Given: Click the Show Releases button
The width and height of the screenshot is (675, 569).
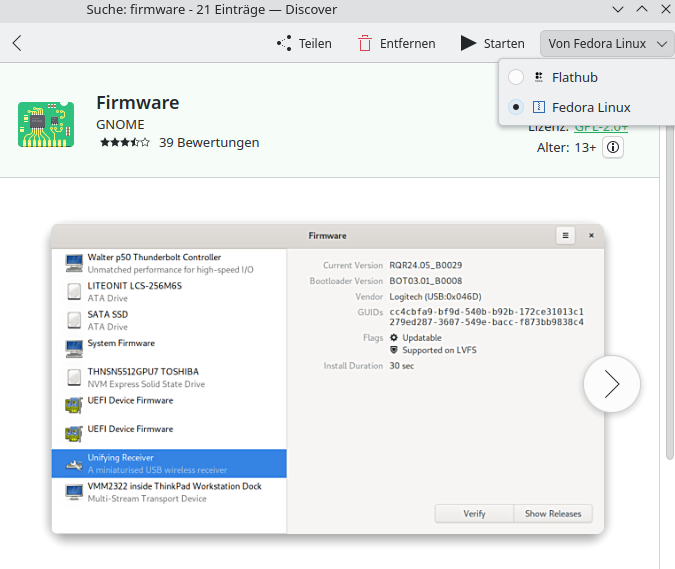Looking at the screenshot, I should [553, 513].
